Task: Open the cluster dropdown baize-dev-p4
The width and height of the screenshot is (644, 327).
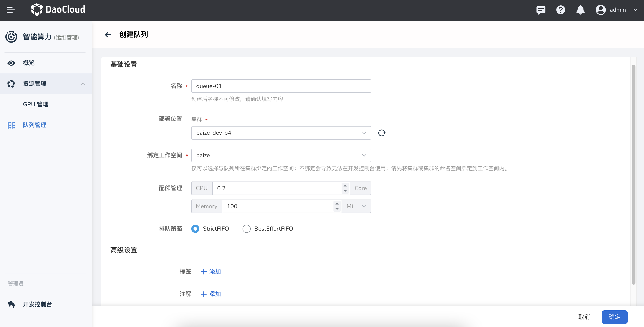Action: tap(281, 133)
